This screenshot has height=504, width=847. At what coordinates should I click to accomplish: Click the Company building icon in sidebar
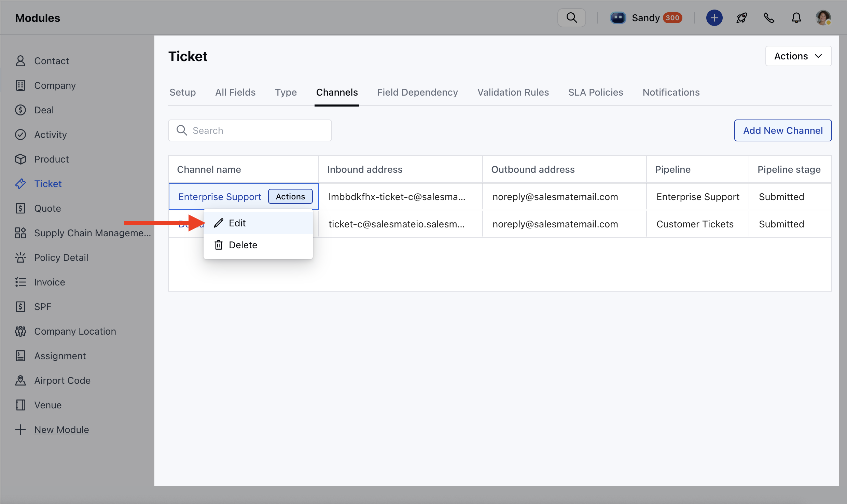(20, 85)
